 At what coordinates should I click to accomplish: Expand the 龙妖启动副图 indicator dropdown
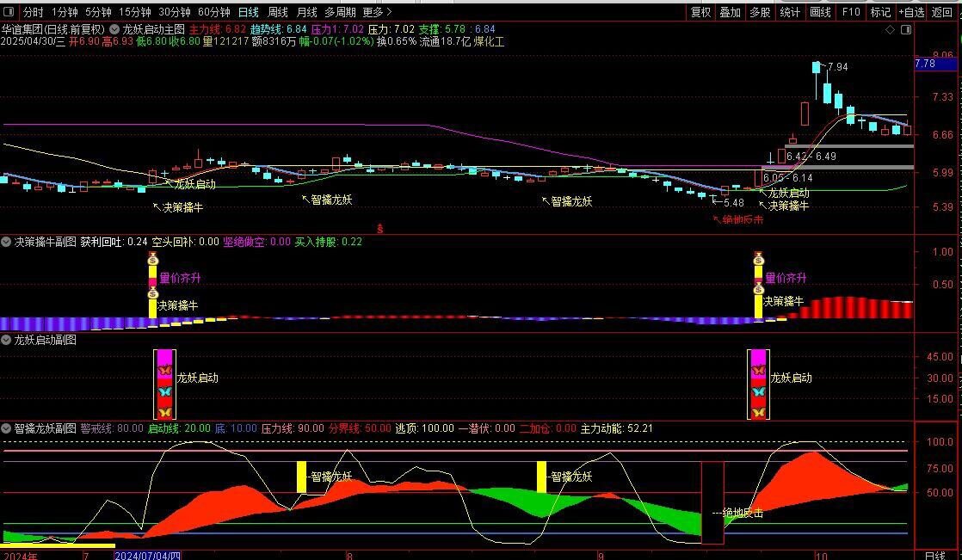click(x=6, y=340)
